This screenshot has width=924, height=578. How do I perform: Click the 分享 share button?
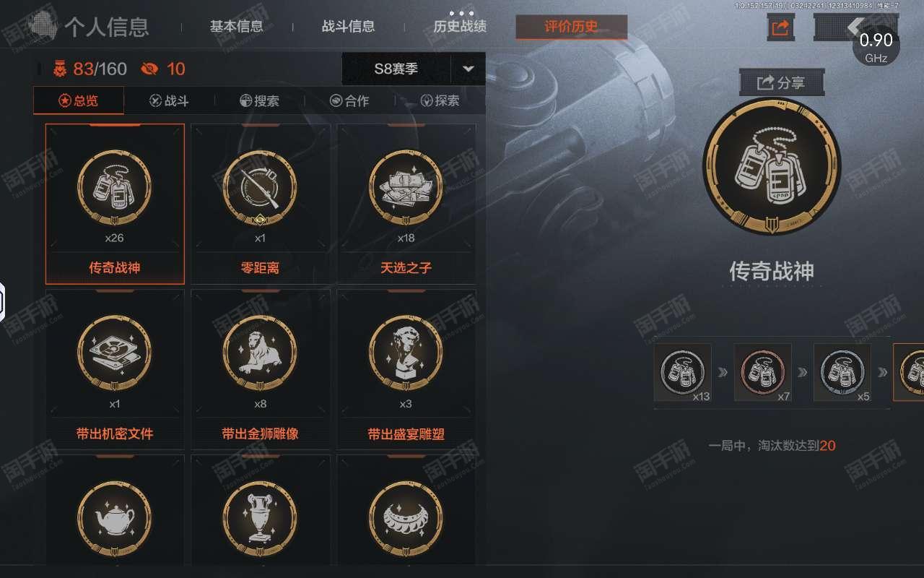(781, 83)
